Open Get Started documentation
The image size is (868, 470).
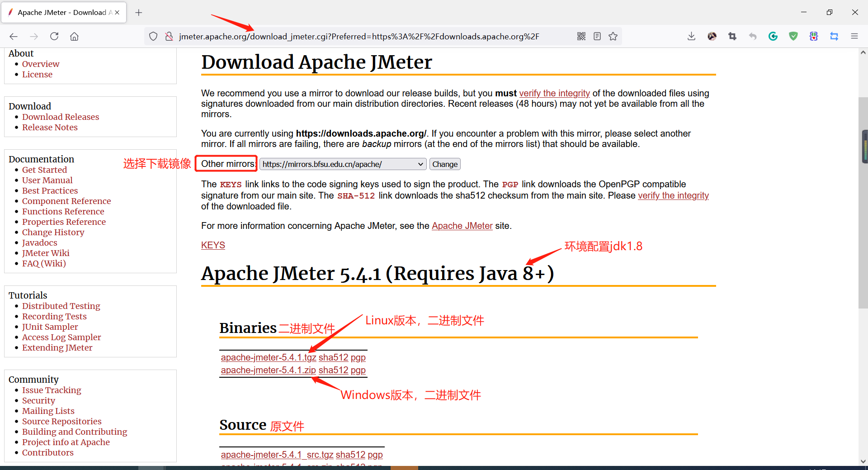(44, 170)
